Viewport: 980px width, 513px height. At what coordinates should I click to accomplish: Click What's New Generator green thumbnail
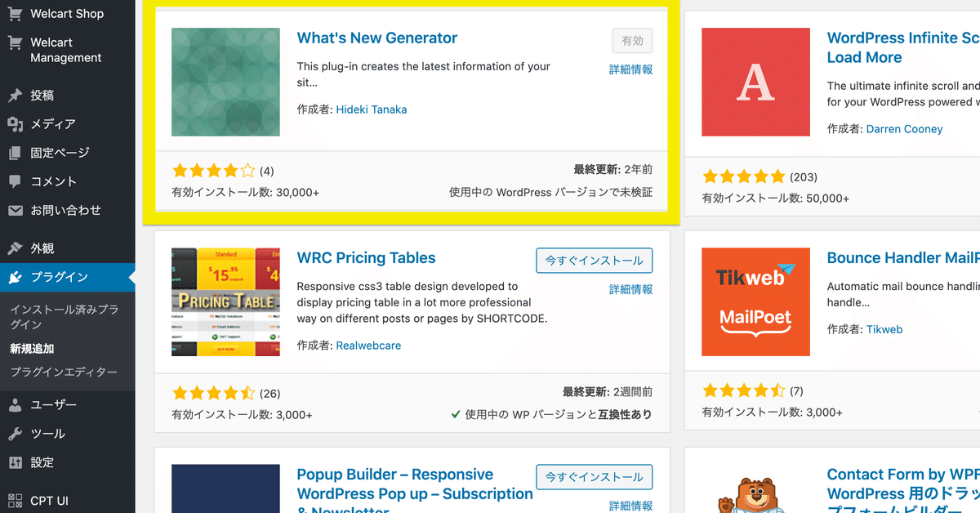point(225,82)
